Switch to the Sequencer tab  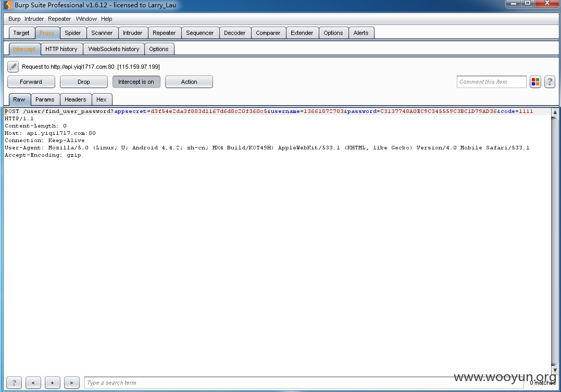pyautogui.click(x=200, y=33)
